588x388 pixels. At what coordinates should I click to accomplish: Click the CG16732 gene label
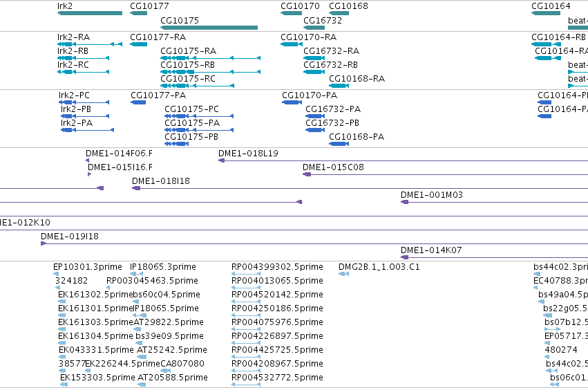click(323, 20)
